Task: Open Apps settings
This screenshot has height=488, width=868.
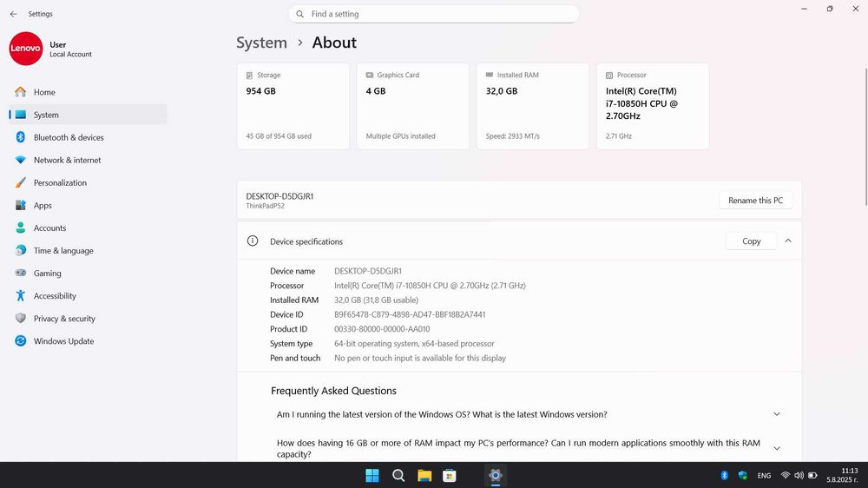Action: (x=88, y=206)
